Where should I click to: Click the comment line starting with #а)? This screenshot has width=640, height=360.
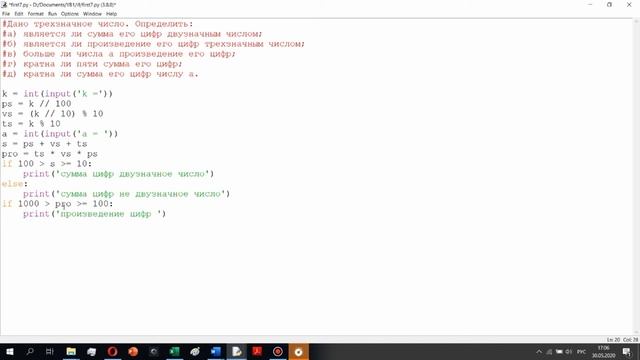(132, 34)
